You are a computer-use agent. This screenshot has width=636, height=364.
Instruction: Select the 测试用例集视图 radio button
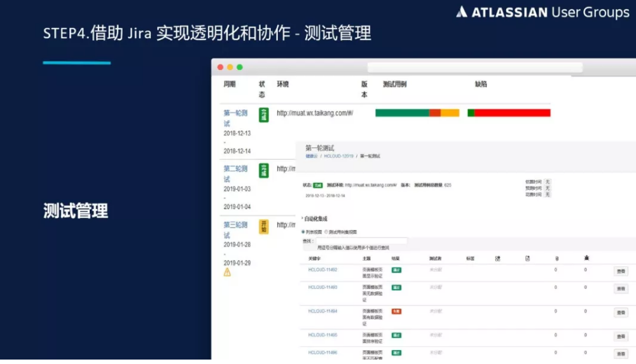point(326,232)
